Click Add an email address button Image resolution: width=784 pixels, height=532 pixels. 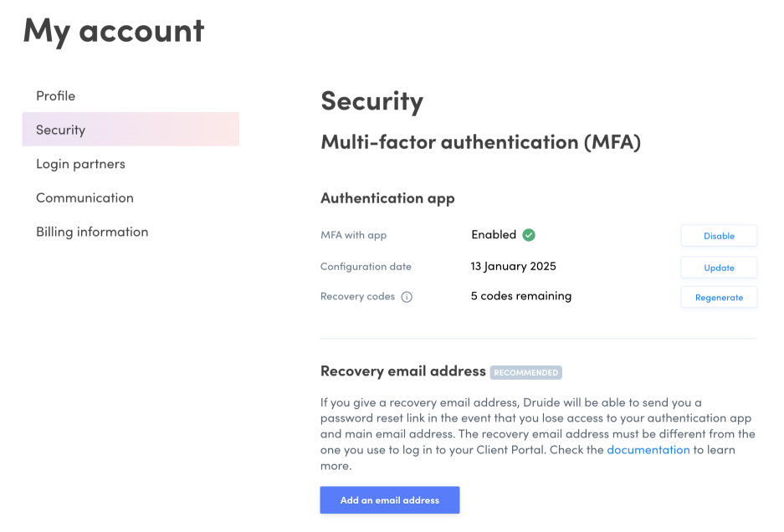tap(389, 500)
